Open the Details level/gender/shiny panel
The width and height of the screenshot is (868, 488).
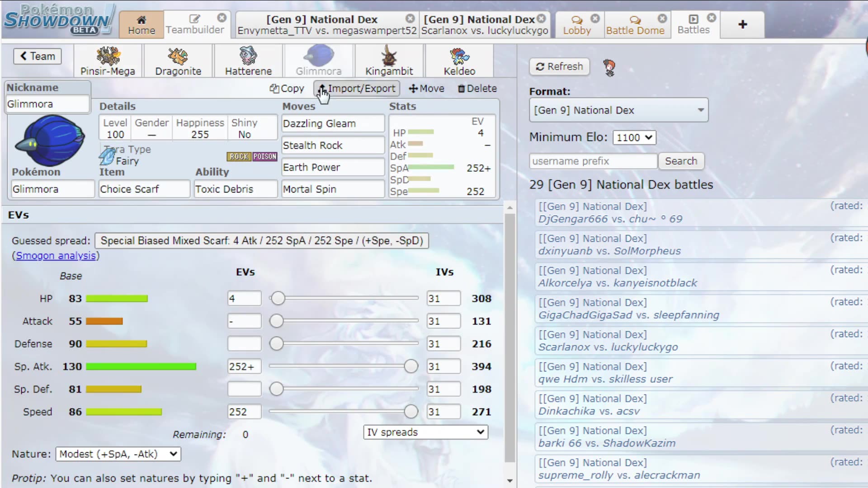188,128
